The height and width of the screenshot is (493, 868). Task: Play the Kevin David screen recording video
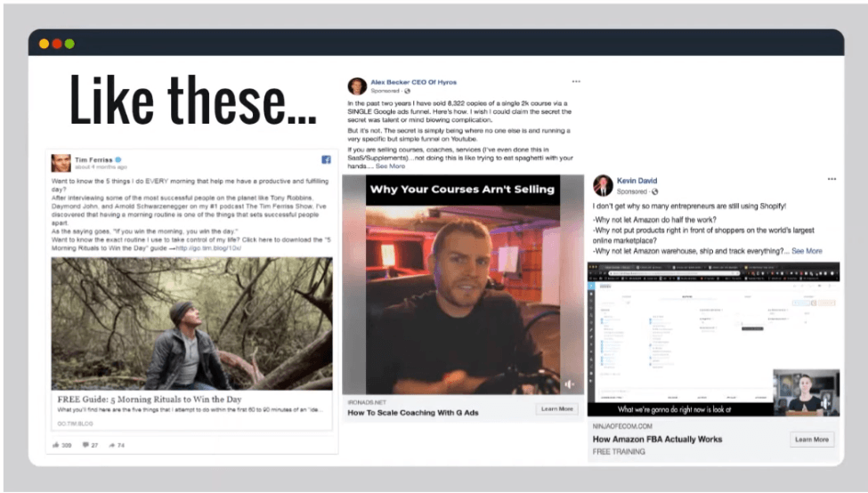tap(714, 339)
